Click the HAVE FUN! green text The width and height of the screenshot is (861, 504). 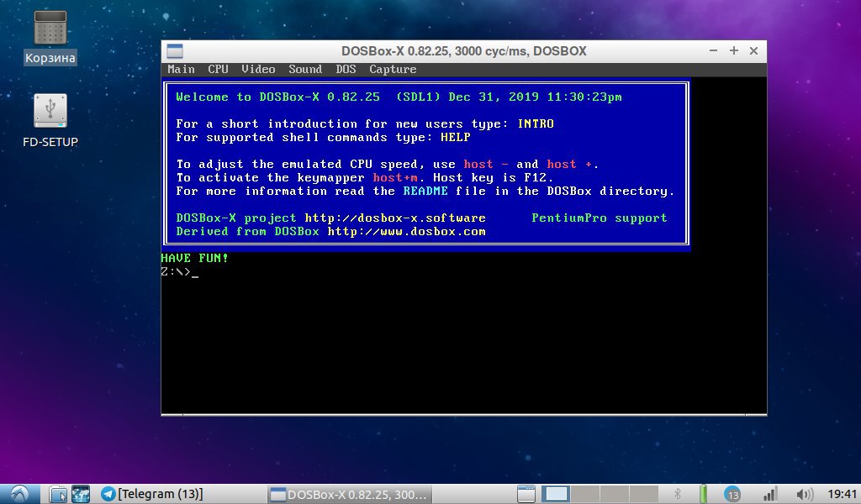tap(194, 258)
